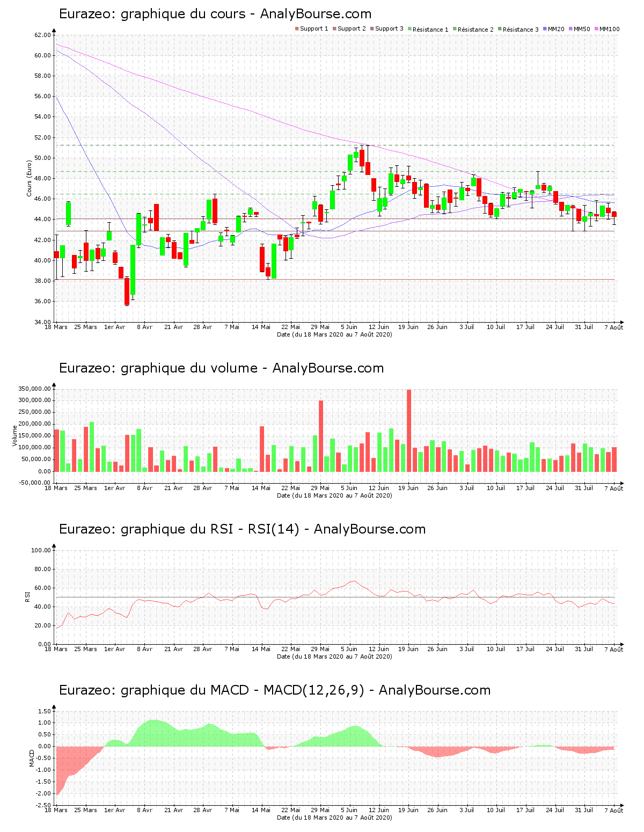
Task: Click the Résistance 1 legend color square
Action: 409,29
